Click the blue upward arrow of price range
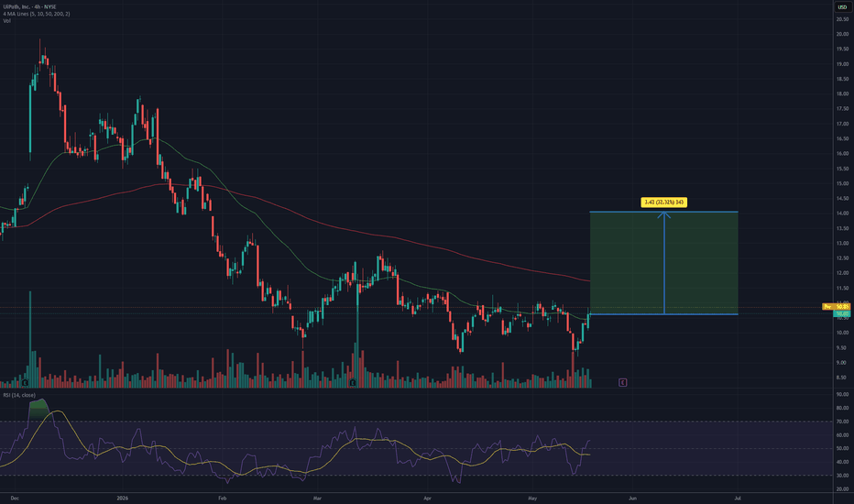This screenshot has height=504, width=854. pyautogui.click(x=664, y=263)
